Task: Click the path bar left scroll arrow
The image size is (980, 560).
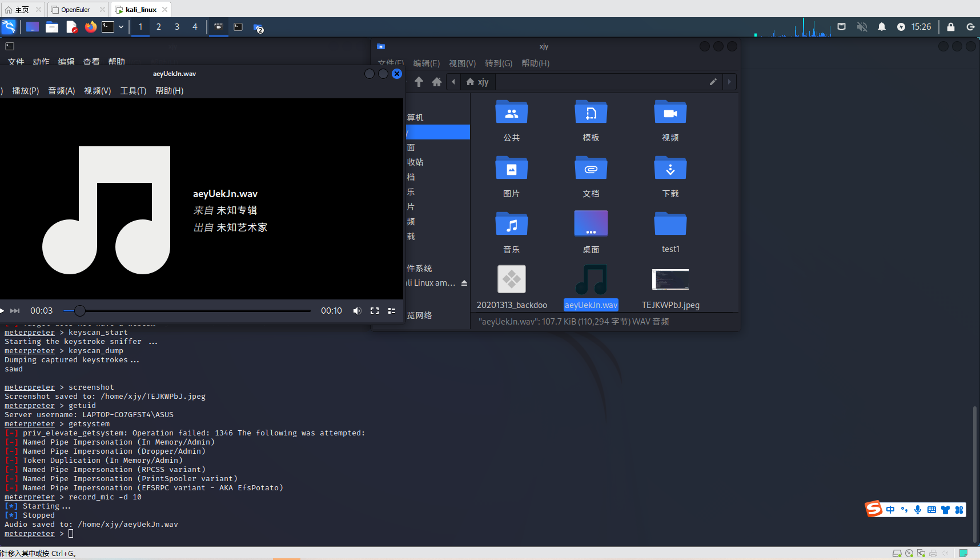Action: 453,82
